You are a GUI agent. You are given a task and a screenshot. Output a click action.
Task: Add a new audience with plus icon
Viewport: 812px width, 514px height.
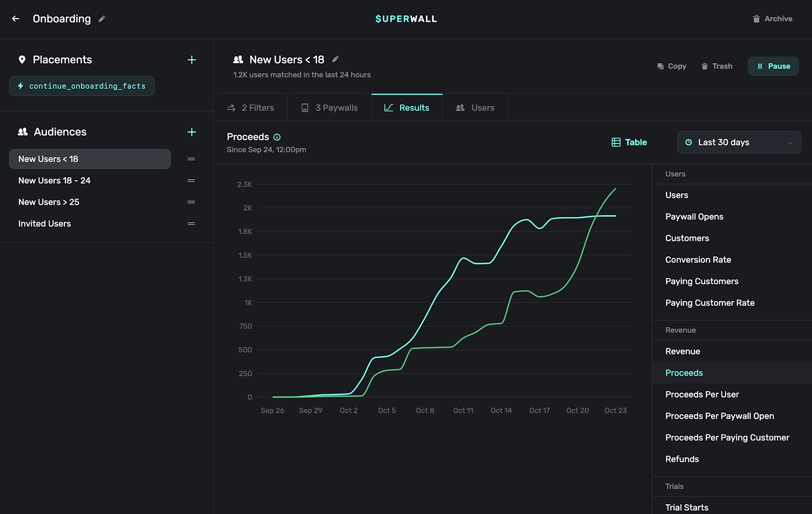(192, 132)
